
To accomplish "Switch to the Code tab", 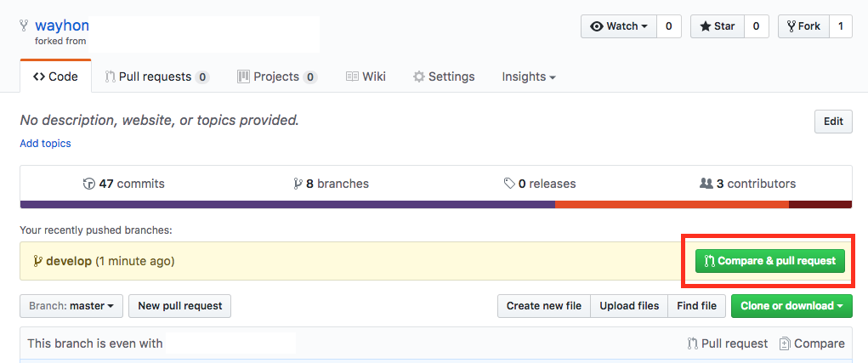I will tap(56, 77).
